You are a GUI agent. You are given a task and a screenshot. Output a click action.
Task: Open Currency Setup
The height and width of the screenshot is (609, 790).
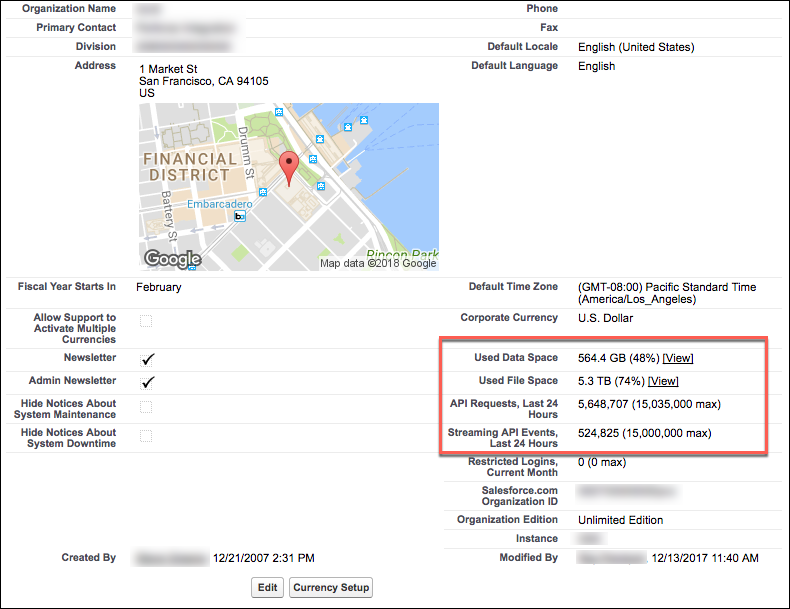point(331,587)
